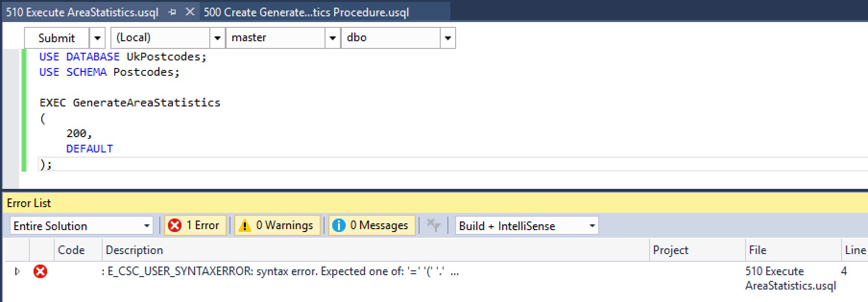The width and height of the screenshot is (868, 302).
Task: Click the red error icon in the error row
Action: pyautogui.click(x=40, y=272)
